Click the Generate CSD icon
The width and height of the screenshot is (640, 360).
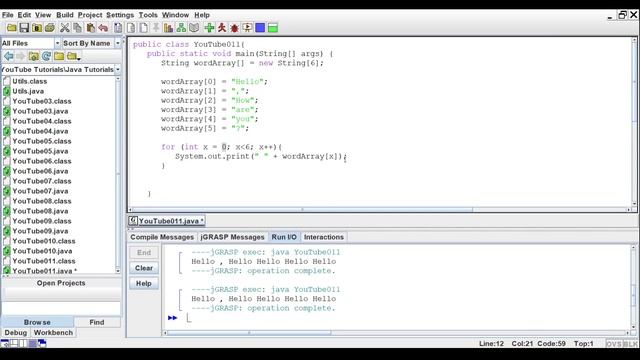tap(118, 28)
